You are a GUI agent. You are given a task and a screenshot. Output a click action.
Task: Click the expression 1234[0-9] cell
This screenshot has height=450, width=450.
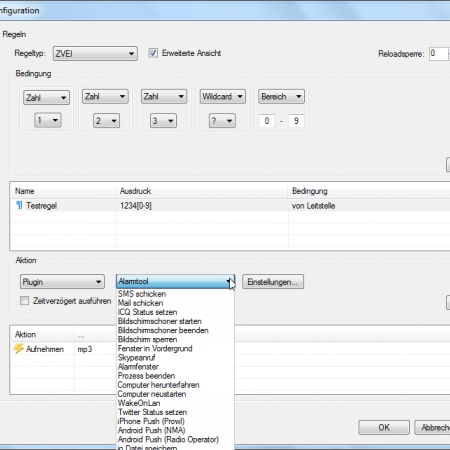pyautogui.click(x=136, y=206)
